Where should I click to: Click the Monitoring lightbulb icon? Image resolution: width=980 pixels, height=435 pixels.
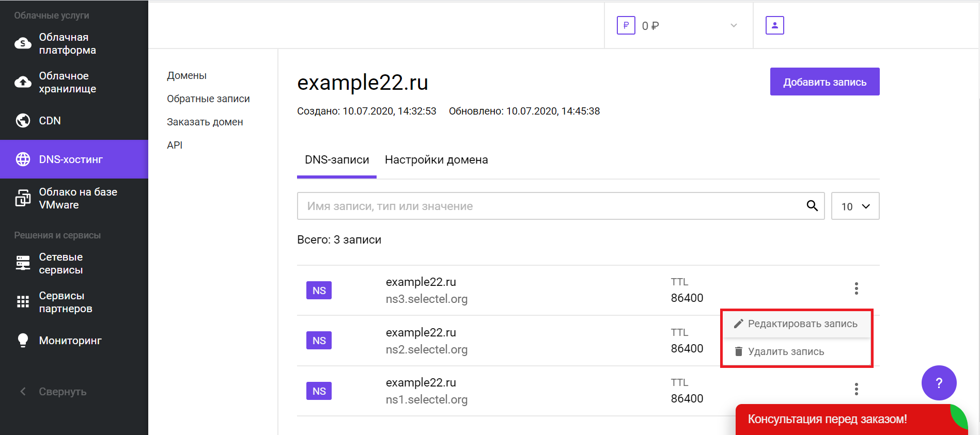pyautogui.click(x=23, y=340)
